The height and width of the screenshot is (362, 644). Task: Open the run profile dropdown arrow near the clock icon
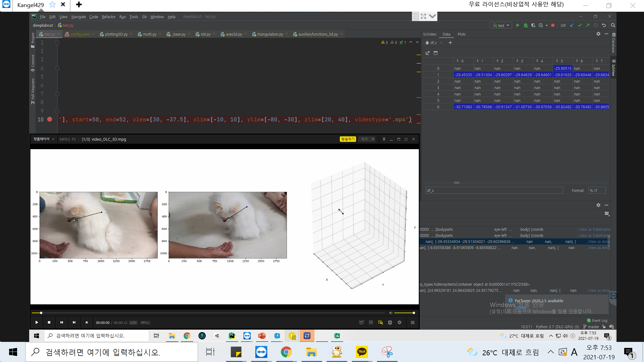pos(547,25)
